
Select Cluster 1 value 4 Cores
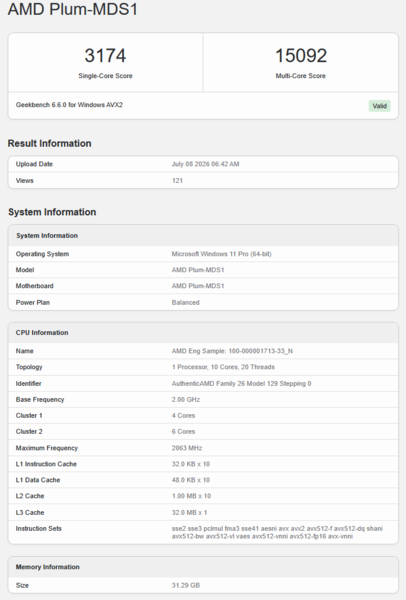coord(183,416)
